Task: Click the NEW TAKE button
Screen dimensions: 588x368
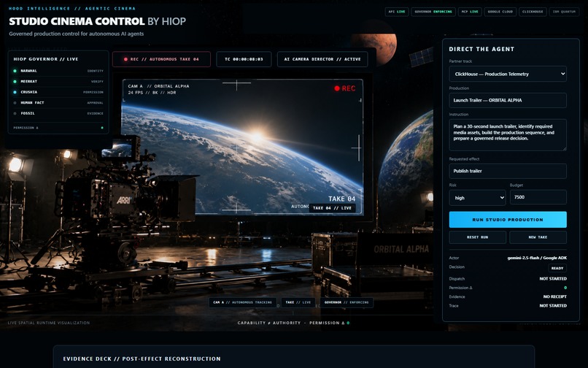Action: click(538, 237)
